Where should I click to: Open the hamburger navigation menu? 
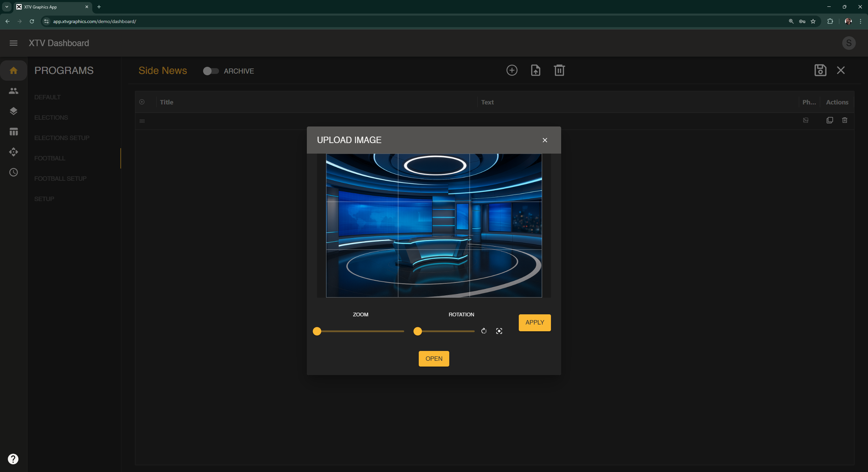14,43
